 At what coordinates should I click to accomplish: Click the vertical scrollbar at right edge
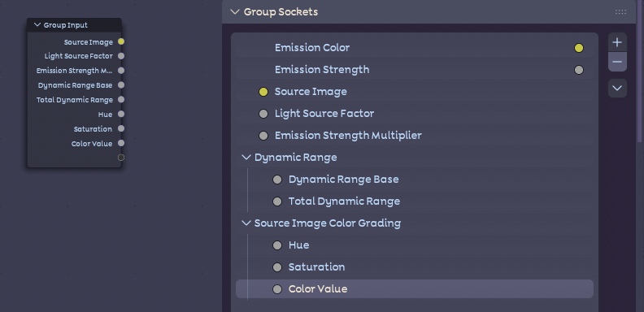point(640,71)
